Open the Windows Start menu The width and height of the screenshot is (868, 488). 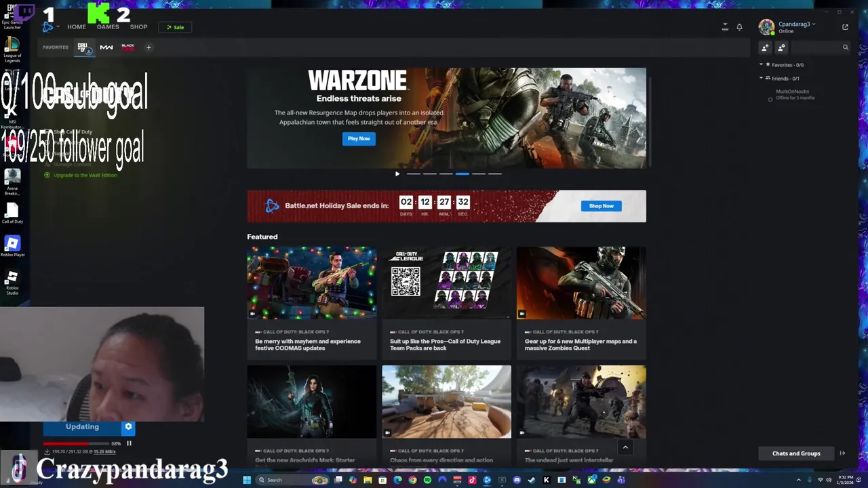247,480
